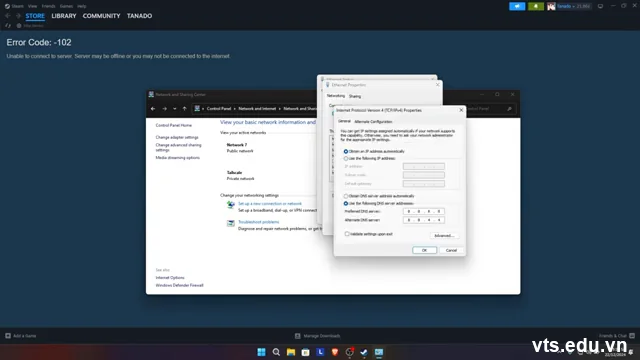The width and height of the screenshot is (640, 360).
Task: Open the View menu in Steam
Action: click(32, 6)
